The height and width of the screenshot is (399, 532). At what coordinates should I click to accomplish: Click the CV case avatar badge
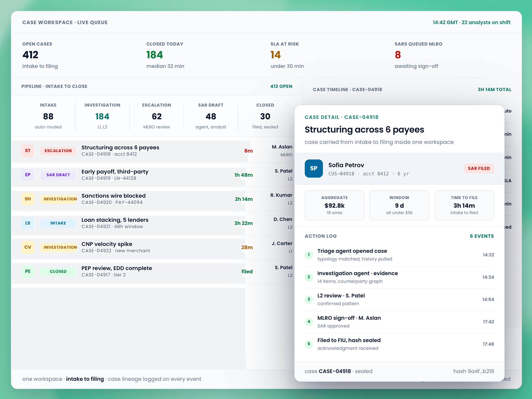[28, 247]
